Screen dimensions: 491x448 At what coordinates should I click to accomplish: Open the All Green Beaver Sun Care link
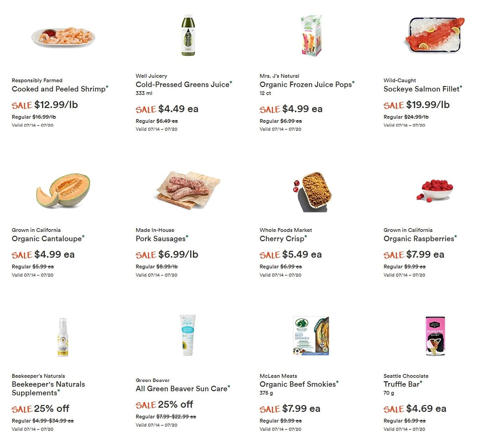click(181, 389)
